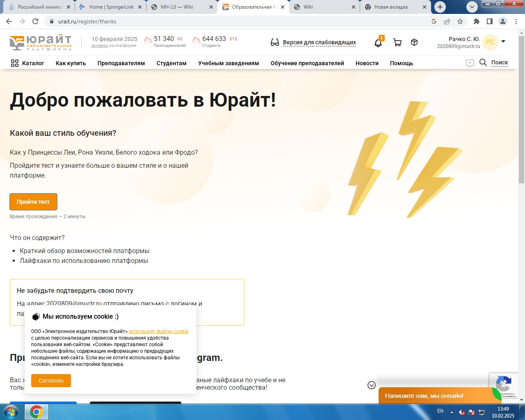Open the shopping cart icon

click(x=397, y=42)
